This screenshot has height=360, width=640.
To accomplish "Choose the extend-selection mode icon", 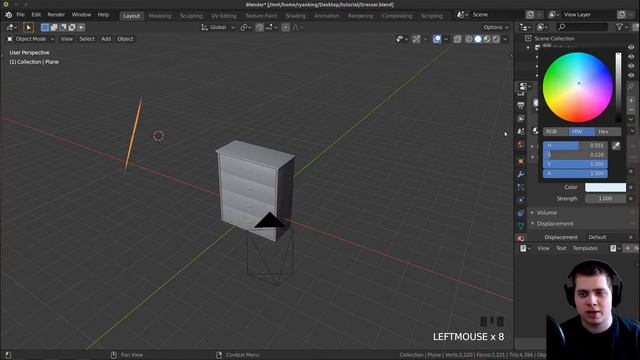I will (x=54, y=27).
